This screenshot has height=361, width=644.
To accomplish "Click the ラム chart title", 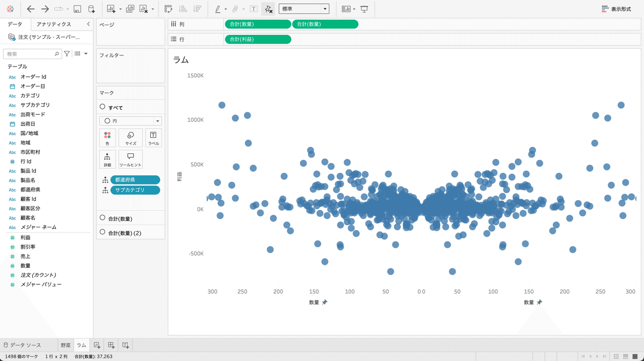I will point(181,60).
